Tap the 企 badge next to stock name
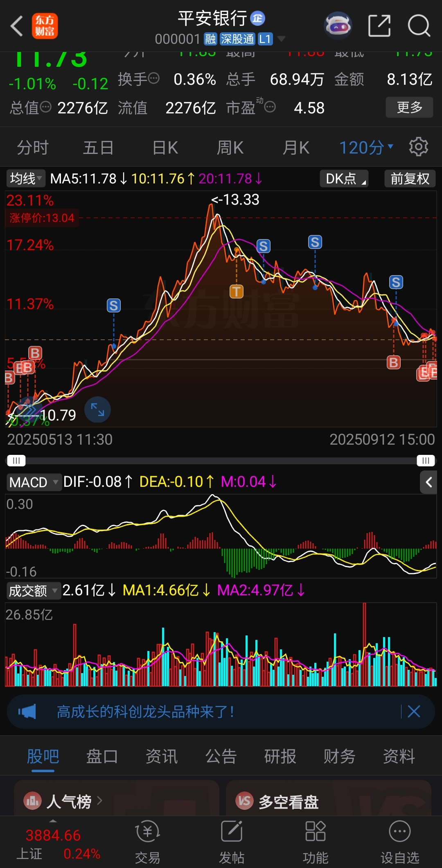The width and height of the screenshot is (442, 868). click(x=257, y=18)
